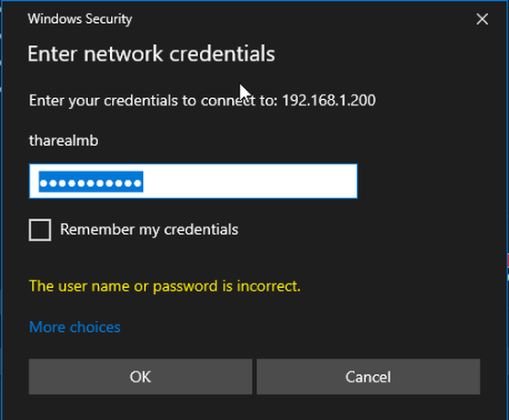Click empty white space in password box
Screen dimensions: 509x420
click(250, 181)
